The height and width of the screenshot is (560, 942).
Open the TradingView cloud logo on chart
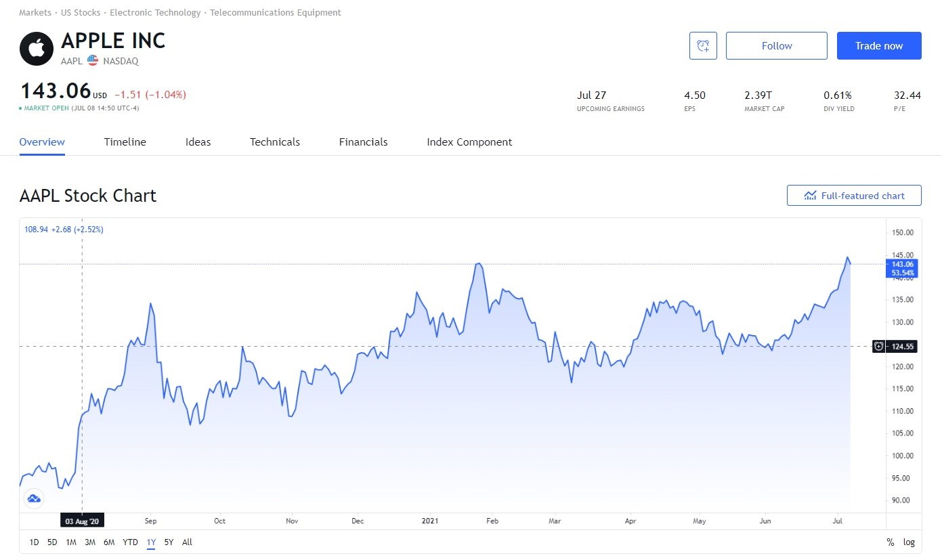(33, 499)
